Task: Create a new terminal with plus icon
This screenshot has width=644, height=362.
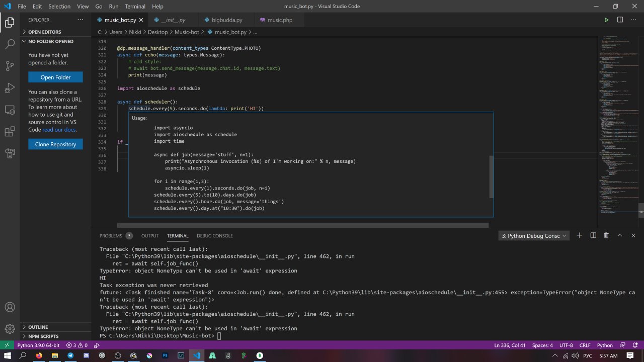Action: pyautogui.click(x=579, y=235)
